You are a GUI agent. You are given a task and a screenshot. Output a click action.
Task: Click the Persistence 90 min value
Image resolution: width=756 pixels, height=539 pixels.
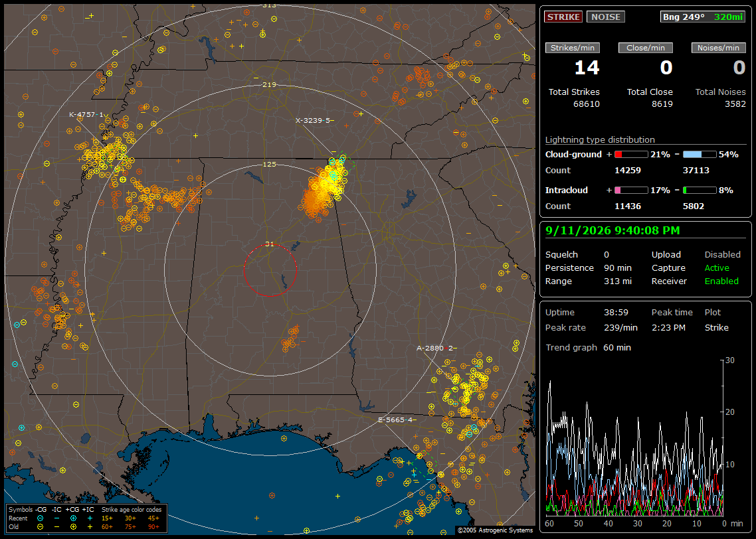(x=618, y=268)
